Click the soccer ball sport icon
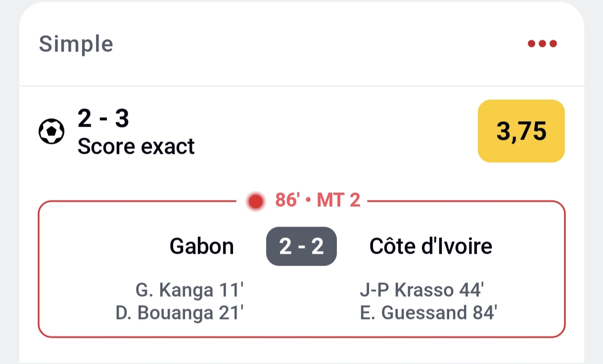Viewport: 603px width, 364px height. [51, 132]
